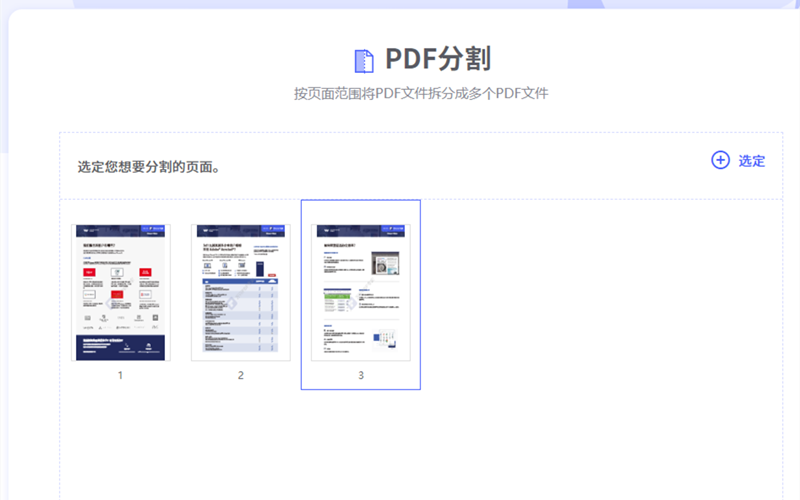Click the dark blue header on page 2 thumbnail
Image resolution: width=800 pixels, height=500 pixels.
pos(241,230)
